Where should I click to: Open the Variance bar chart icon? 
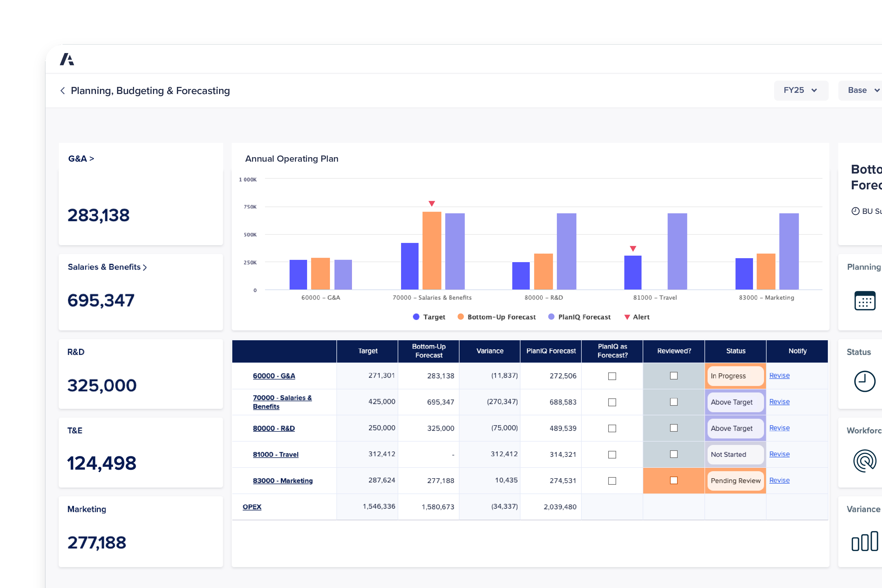pos(865,541)
